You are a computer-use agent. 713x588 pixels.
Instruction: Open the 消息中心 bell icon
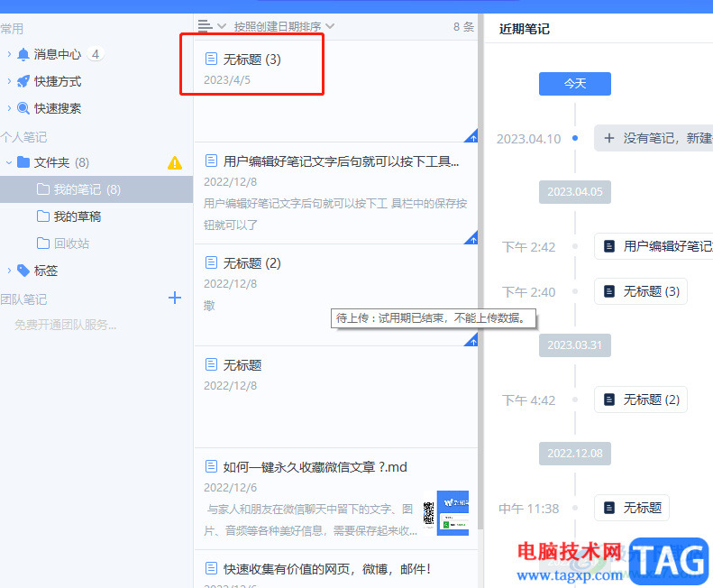tap(23, 54)
